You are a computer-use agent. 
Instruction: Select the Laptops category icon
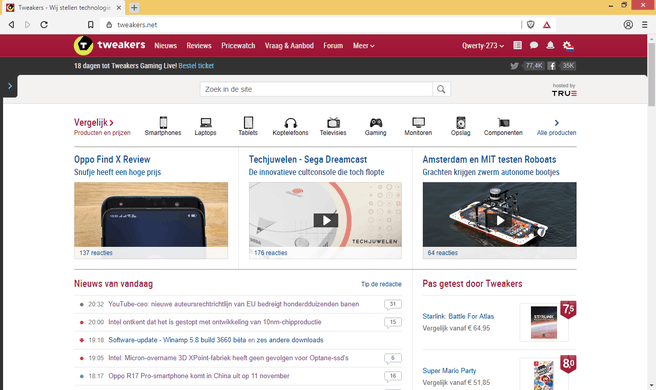[205, 123]
